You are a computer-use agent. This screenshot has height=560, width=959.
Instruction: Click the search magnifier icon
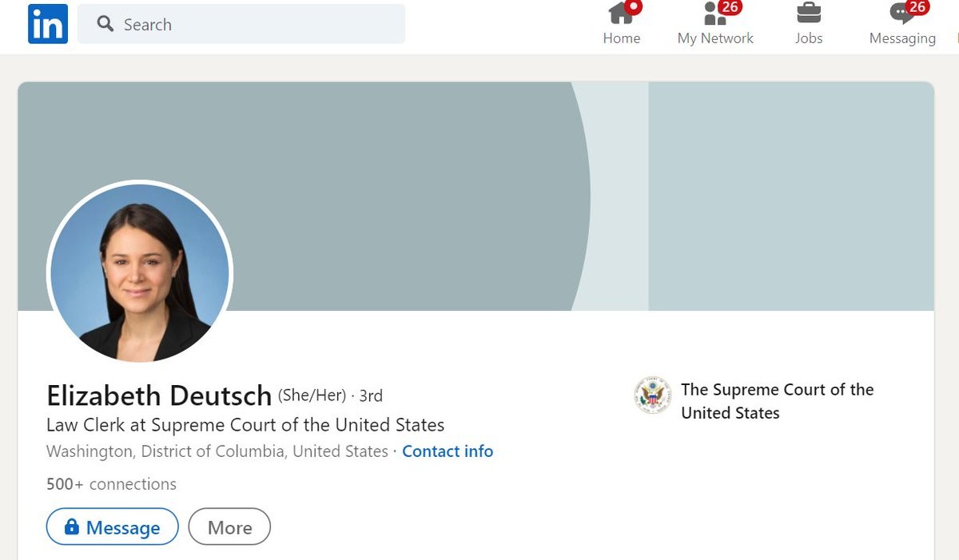(x=105, y=24)
